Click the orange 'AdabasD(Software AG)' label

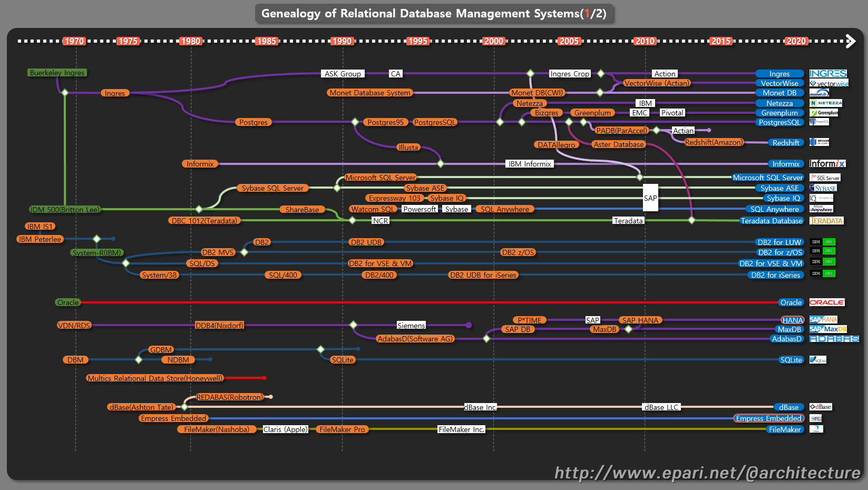click(415, 339)
